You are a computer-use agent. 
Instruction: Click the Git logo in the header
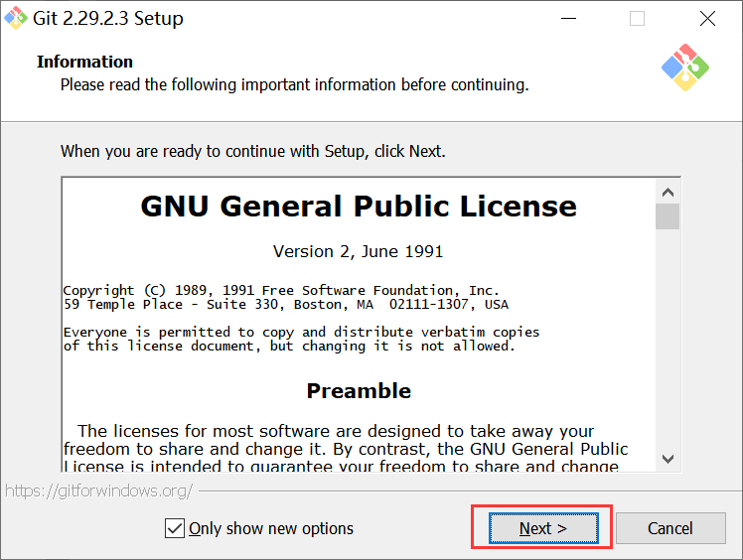[685, 68]
